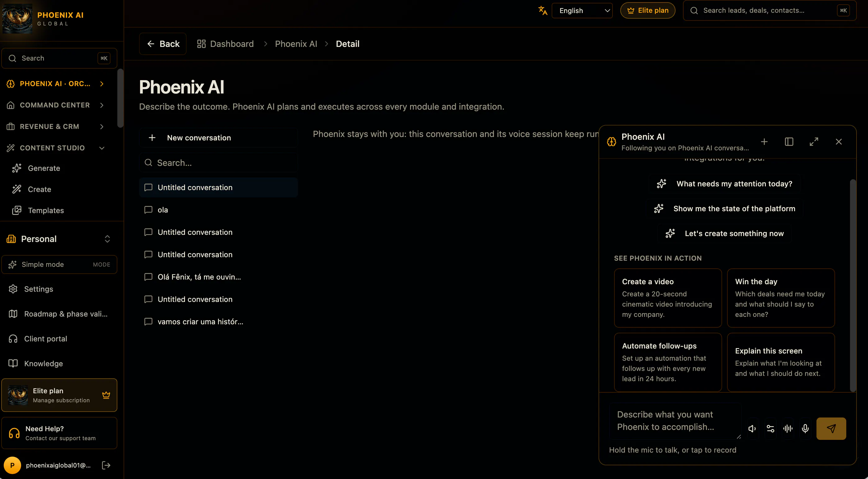
Task: Click the Back button
Action: point(163,44)
